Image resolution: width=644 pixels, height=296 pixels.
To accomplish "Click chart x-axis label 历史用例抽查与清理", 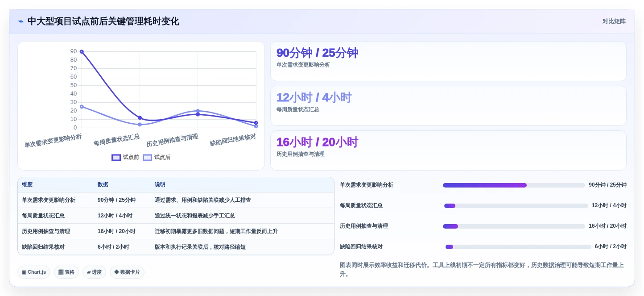I will tap(172, 140).
